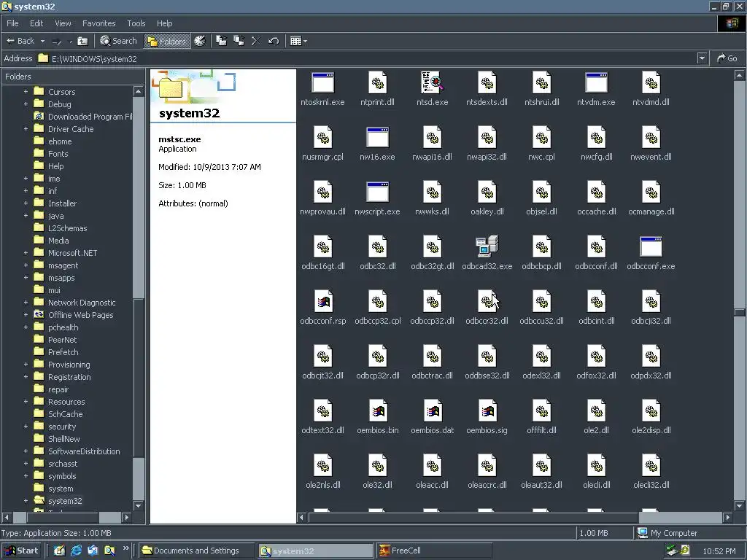
Task: Click the file list horizontal scrollbar thumb
Action: pos(473,517)
